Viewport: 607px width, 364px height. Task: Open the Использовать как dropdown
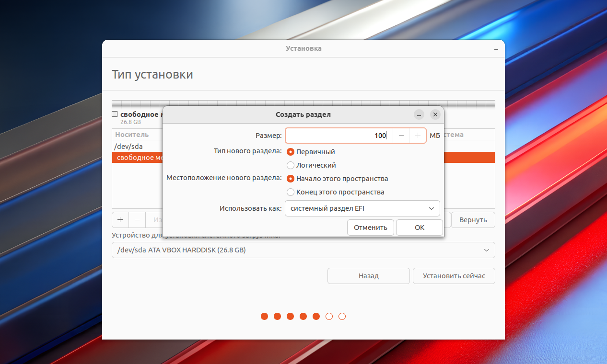pos(362,208)
